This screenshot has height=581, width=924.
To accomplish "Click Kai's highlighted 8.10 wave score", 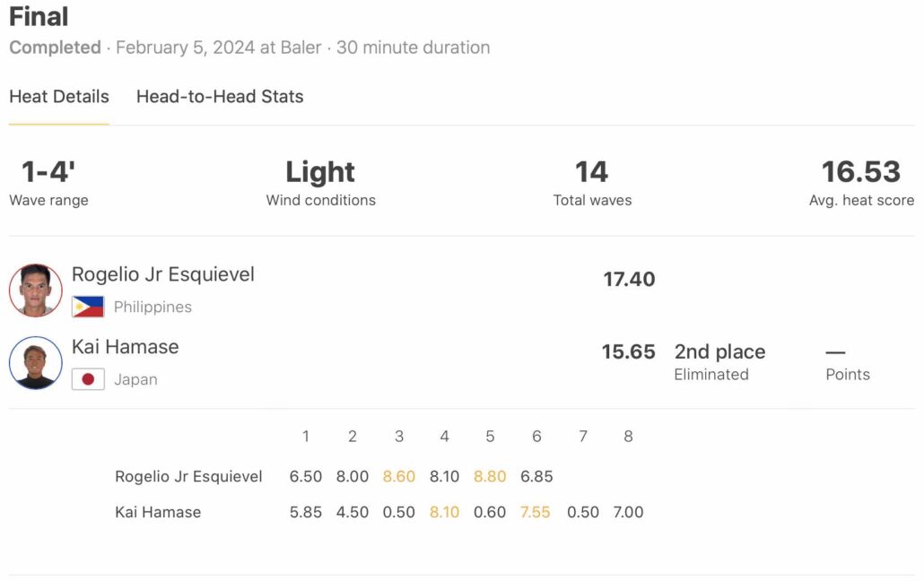I will point(444,512).
